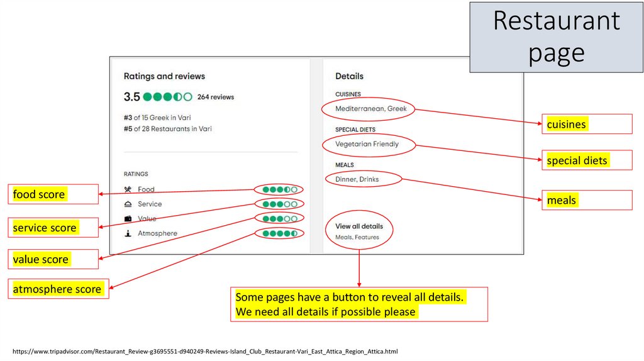Click the #3 of 15 Greek in Vari ranking
This screenshot has width=644, height=361.
(157, 118)
